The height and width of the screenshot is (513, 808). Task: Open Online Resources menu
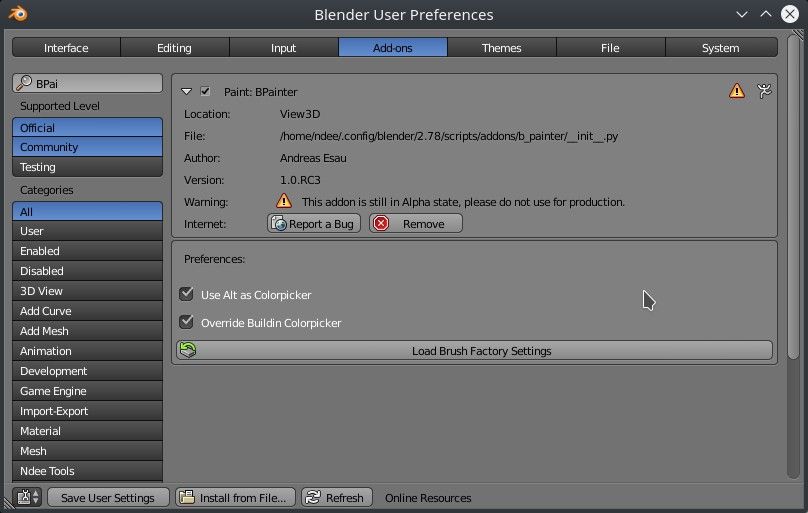[428, 498]
